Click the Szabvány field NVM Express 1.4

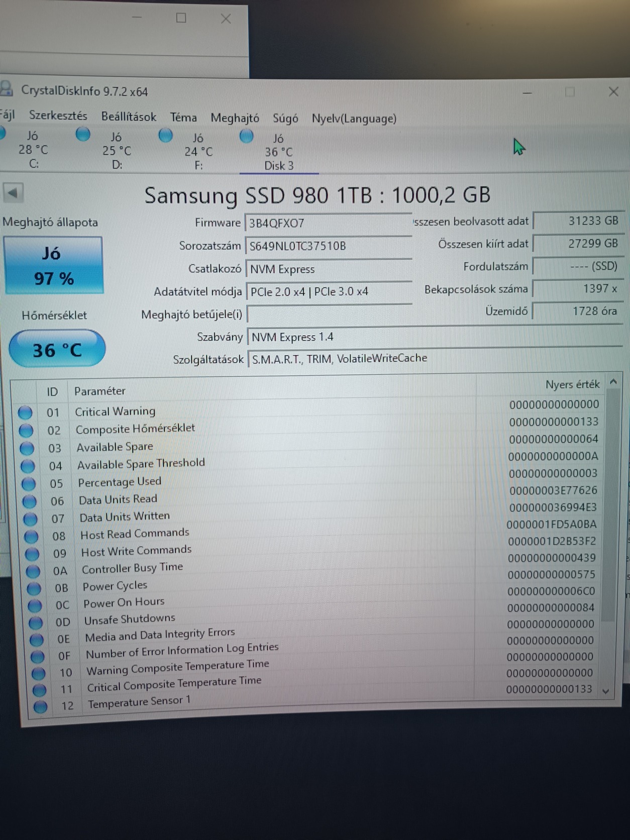[435, 337]
